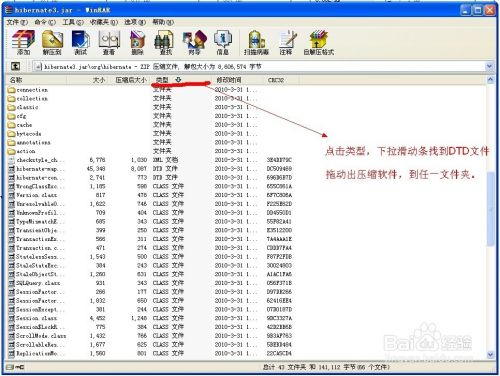Open the 命令 (Commands) menu
The image size is (500, 376).
pyautogui.click(x=45, y=22)
